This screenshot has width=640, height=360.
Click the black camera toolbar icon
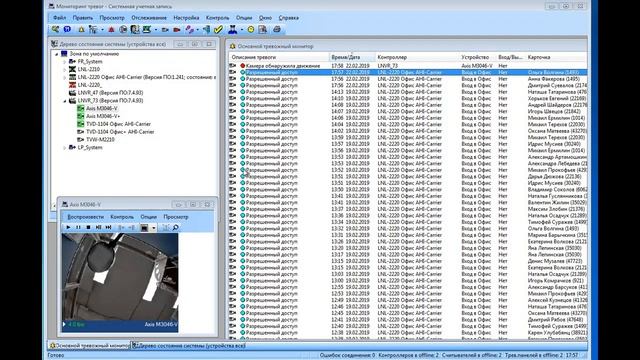165,29
